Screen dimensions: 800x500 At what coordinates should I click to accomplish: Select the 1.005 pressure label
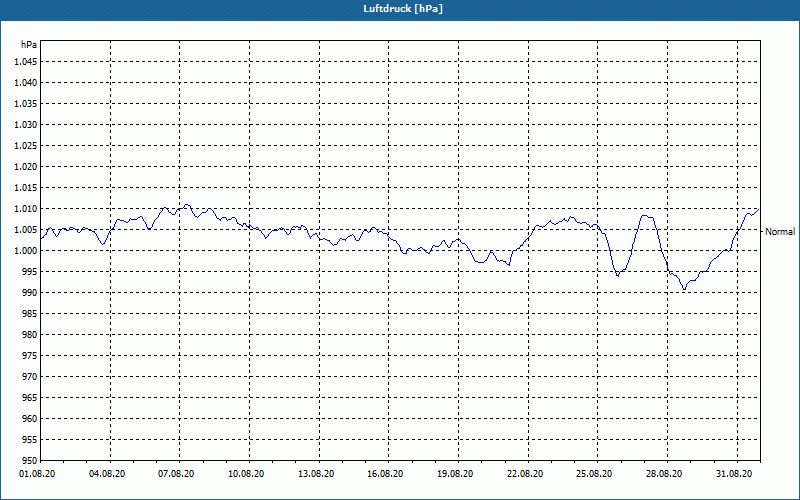(x=26, y=230)
